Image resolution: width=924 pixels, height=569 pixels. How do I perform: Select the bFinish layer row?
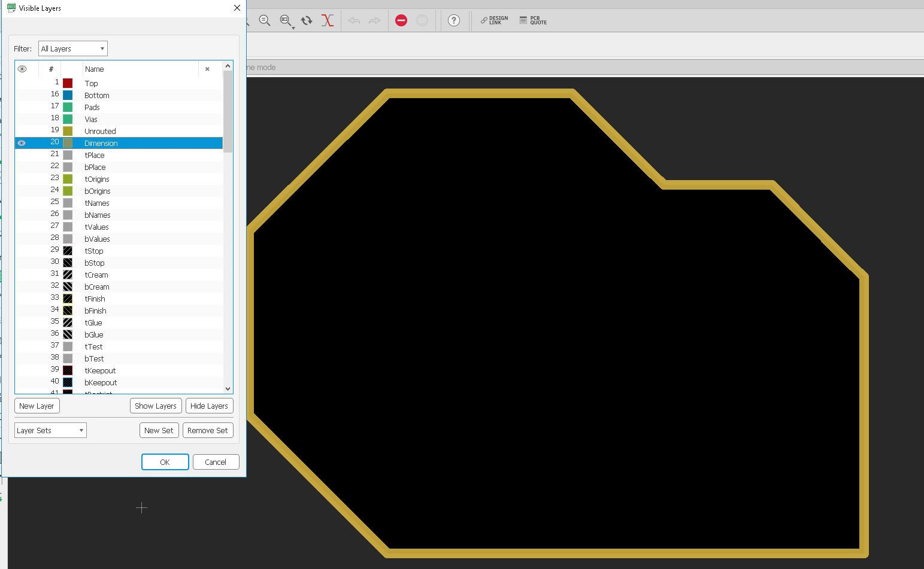[119, 311]
